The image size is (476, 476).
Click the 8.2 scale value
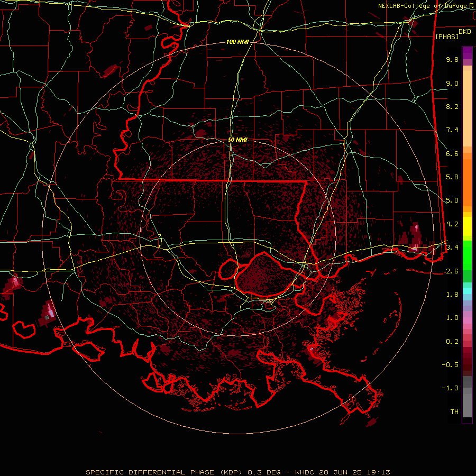[452, 106]
